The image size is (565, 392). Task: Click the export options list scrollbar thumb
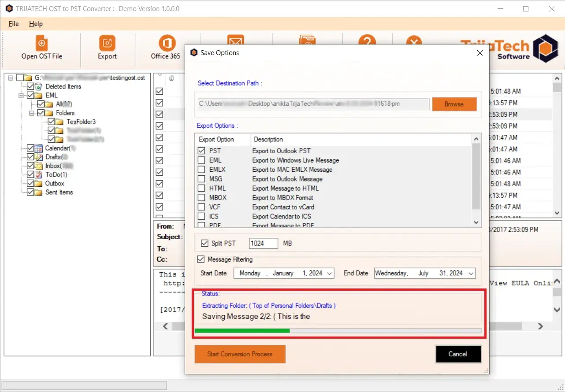(476, 177)
